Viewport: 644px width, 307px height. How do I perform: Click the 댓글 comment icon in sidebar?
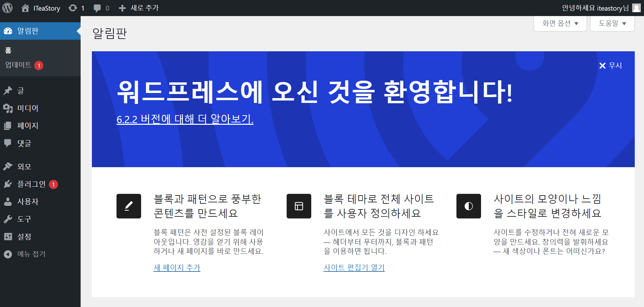pos(8,143)
